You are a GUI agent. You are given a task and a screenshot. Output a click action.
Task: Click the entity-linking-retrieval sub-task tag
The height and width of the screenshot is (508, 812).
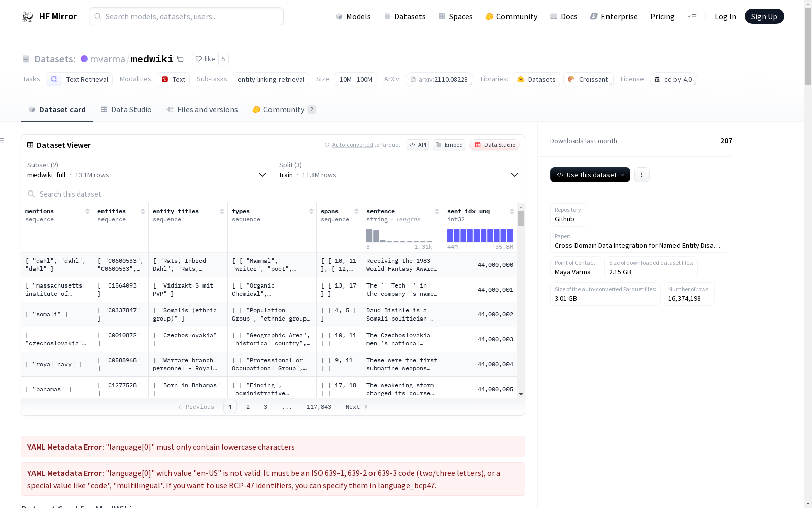click(x=271, y=79)
